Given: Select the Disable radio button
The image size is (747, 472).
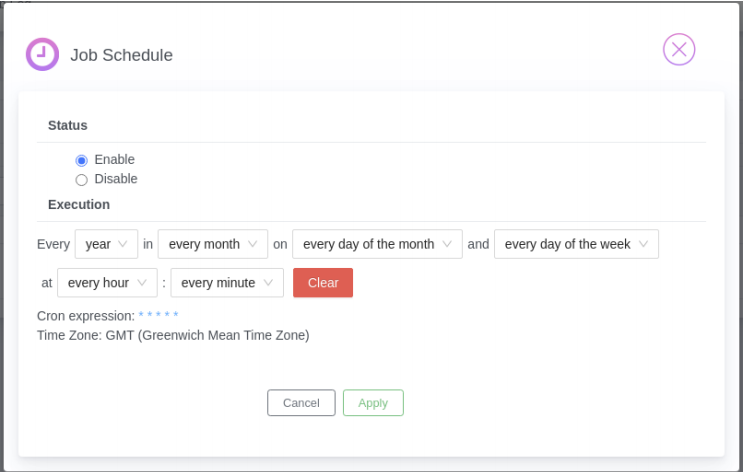Looking at the screenshot, I should (81, 180).
